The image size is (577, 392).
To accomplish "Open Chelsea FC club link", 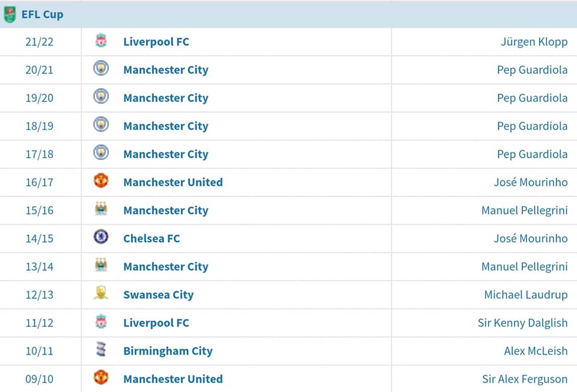I will 151,239.
